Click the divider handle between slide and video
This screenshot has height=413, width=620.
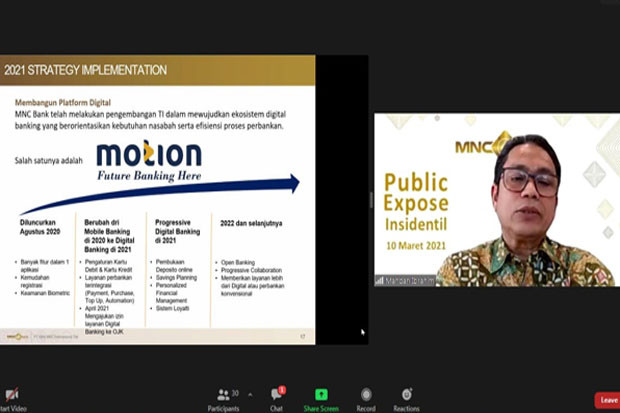tap(371, 200)
